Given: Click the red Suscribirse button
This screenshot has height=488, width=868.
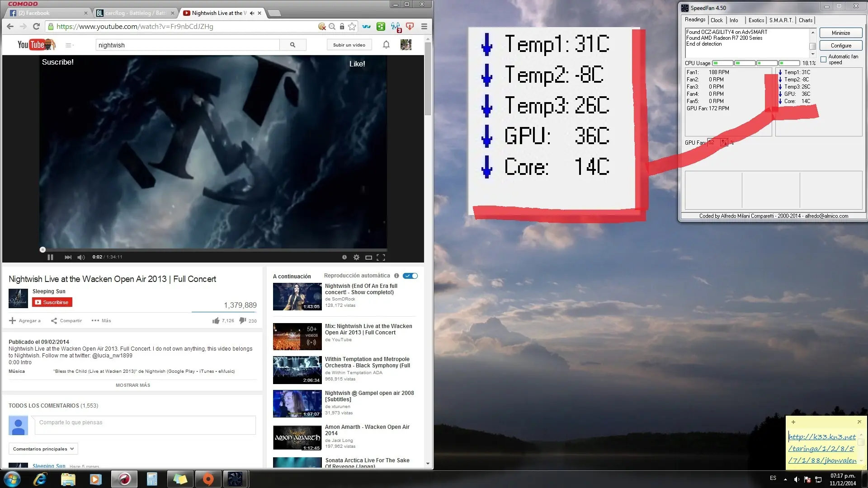Looking at the screenshot, I should 52,302.
